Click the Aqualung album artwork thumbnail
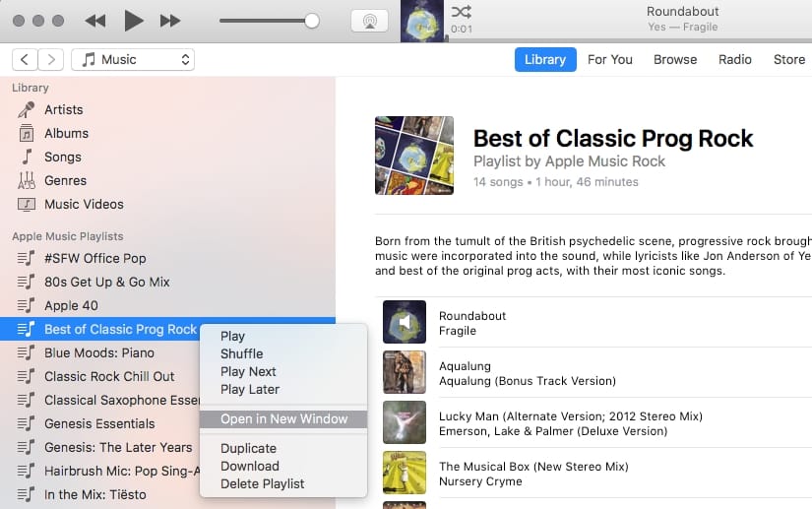The image size is (812, 509). [404, 372]
